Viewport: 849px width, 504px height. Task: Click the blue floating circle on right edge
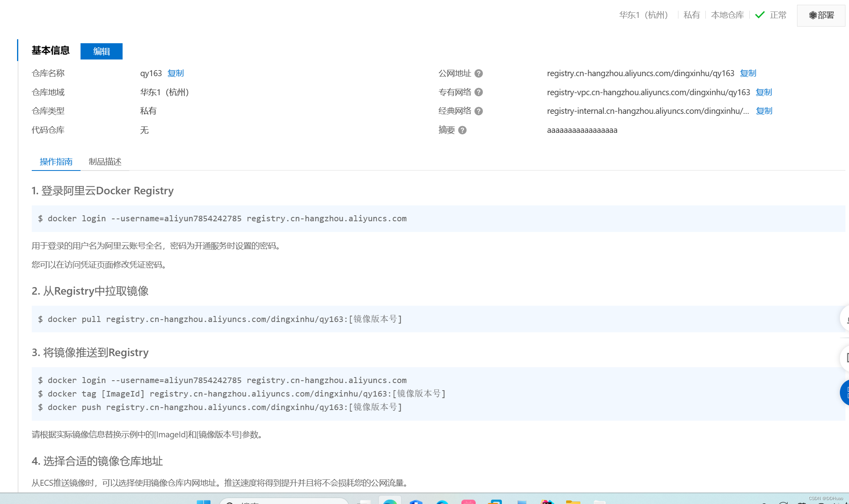click(x=845, y=392)
